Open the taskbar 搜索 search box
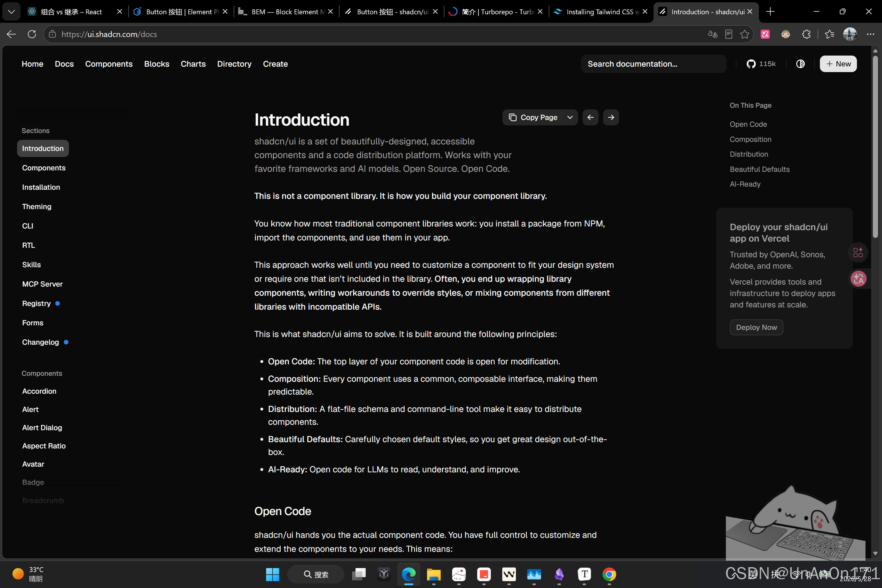882x588 pixels. [x=316, y=574]
